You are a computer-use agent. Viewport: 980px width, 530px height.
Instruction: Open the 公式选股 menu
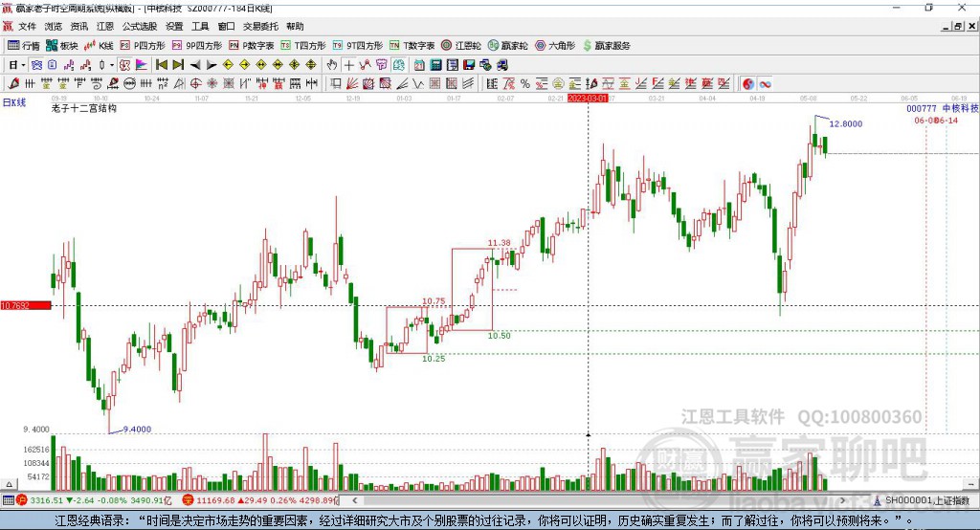(140, 26)
